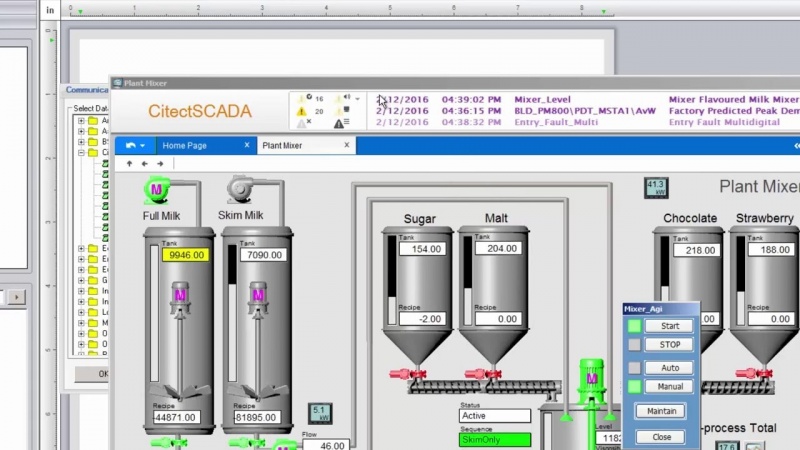Image resolution: width=800 pixels, height=450 pixels.
Task: Click the collapse chevron on the blue tab bar
Action: pyautogui.click(x=796, y=146)
